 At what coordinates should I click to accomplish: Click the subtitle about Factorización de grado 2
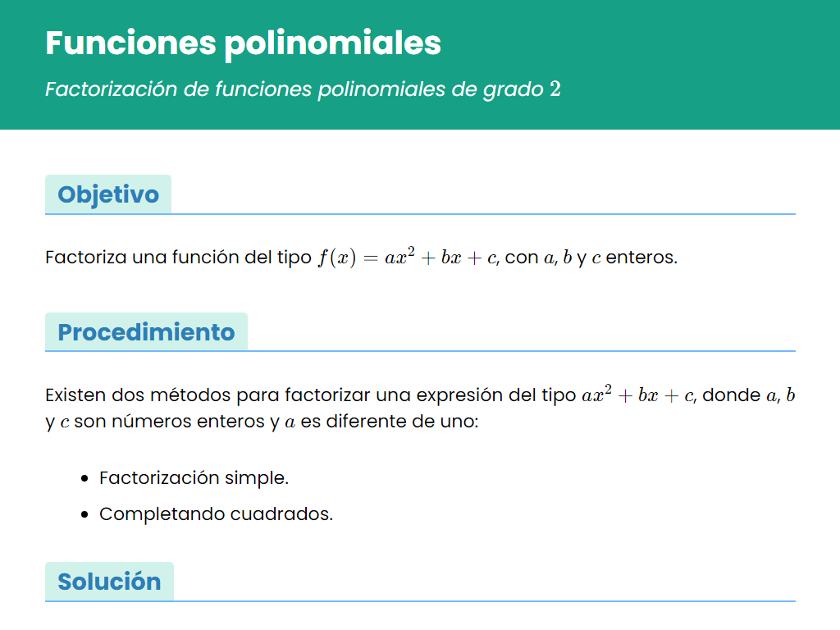[x=303, y=89]
